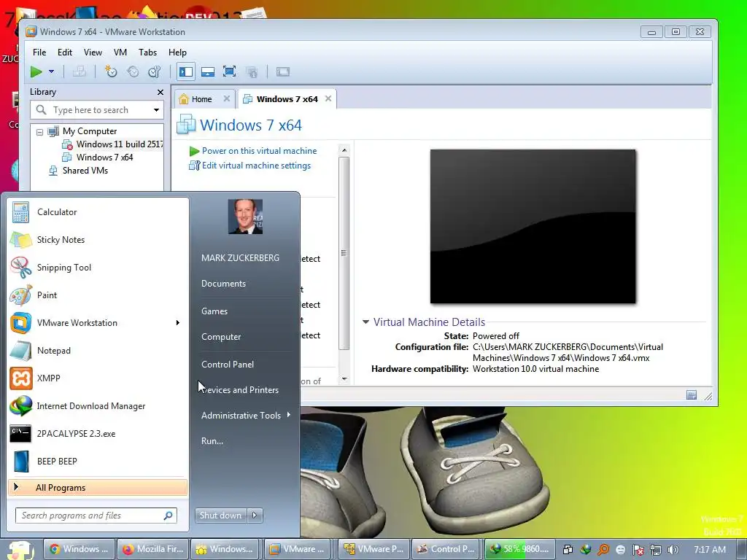The width and height of the screenshot is (747, 560).
Task: Click the volume speaker tray icon
Action: (673, 550)
